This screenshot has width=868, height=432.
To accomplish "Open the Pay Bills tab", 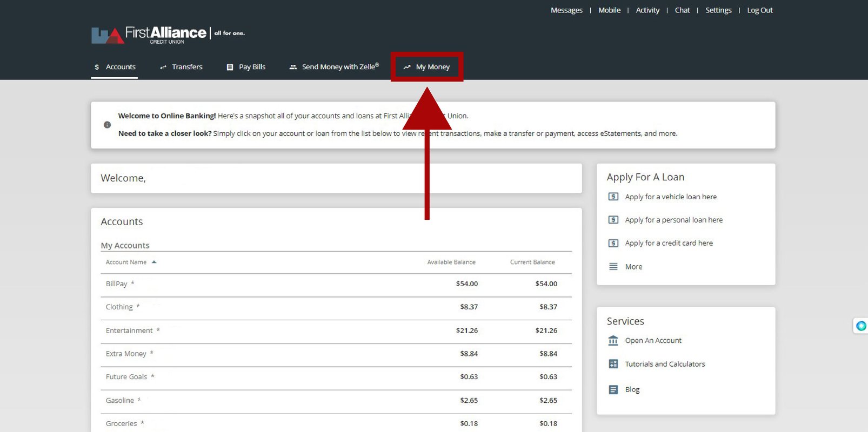I will 246,67.
